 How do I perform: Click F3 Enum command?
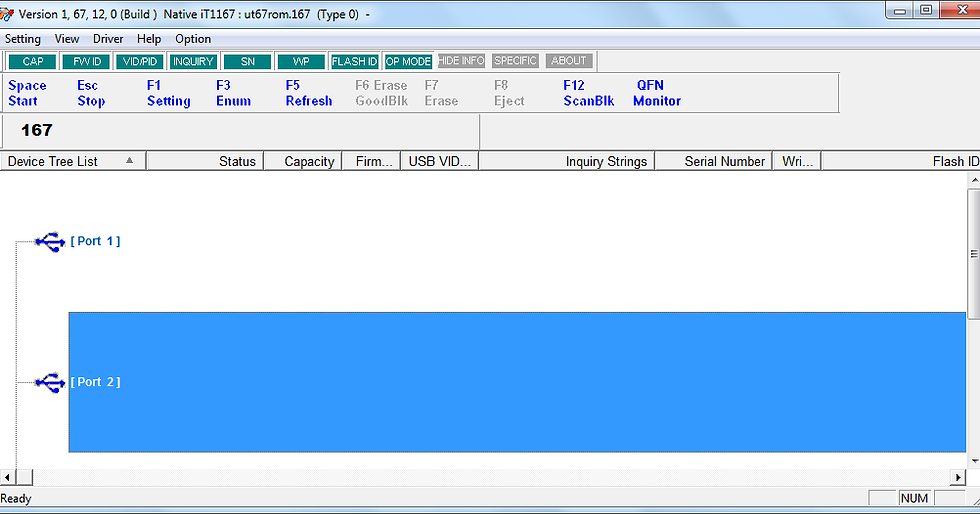[x=234, y=93]
